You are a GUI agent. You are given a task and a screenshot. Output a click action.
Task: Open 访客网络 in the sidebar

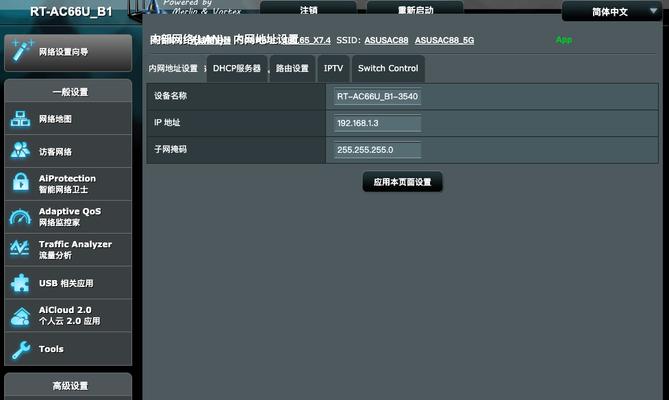(68, 151)
